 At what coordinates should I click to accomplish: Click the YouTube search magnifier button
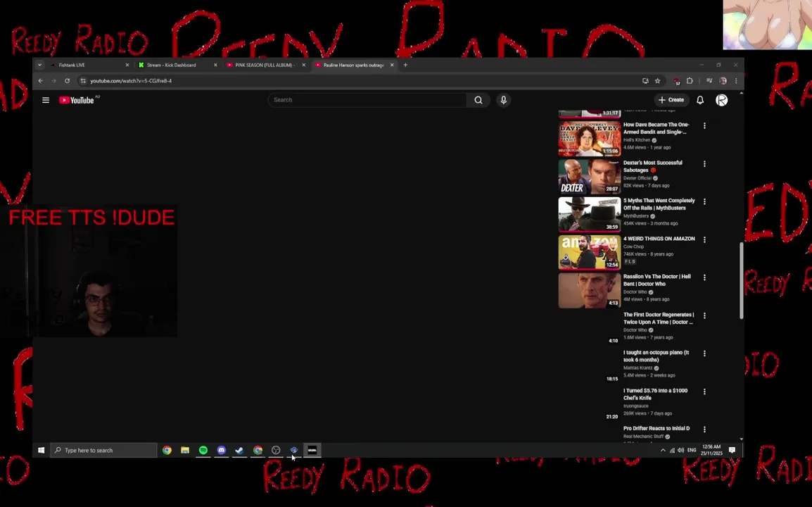(478, 100)
